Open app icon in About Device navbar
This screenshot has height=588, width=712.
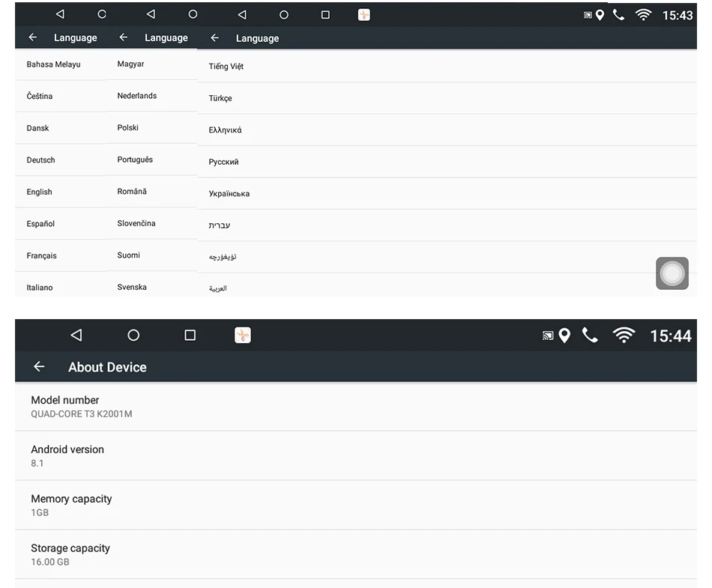(243, 336)
